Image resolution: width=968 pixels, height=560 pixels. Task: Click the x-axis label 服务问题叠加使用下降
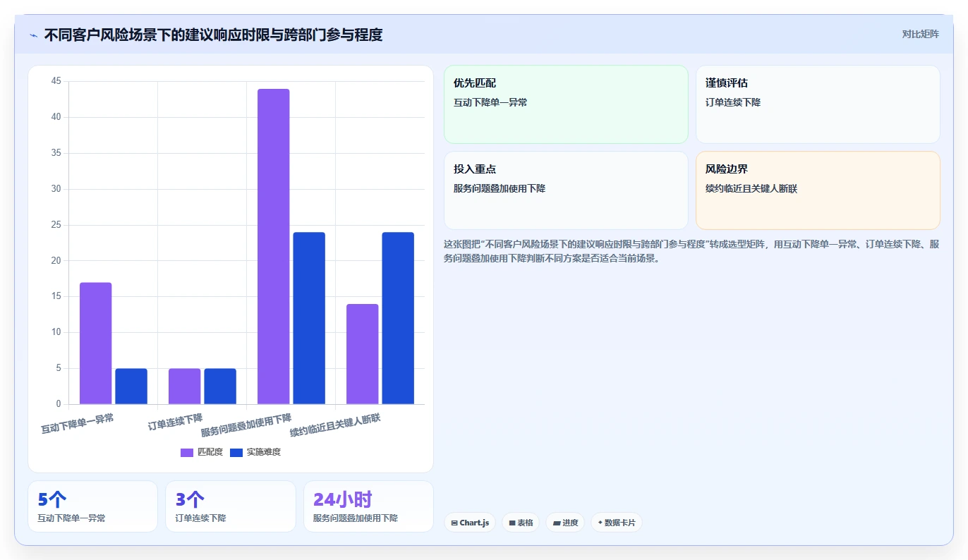246,425
